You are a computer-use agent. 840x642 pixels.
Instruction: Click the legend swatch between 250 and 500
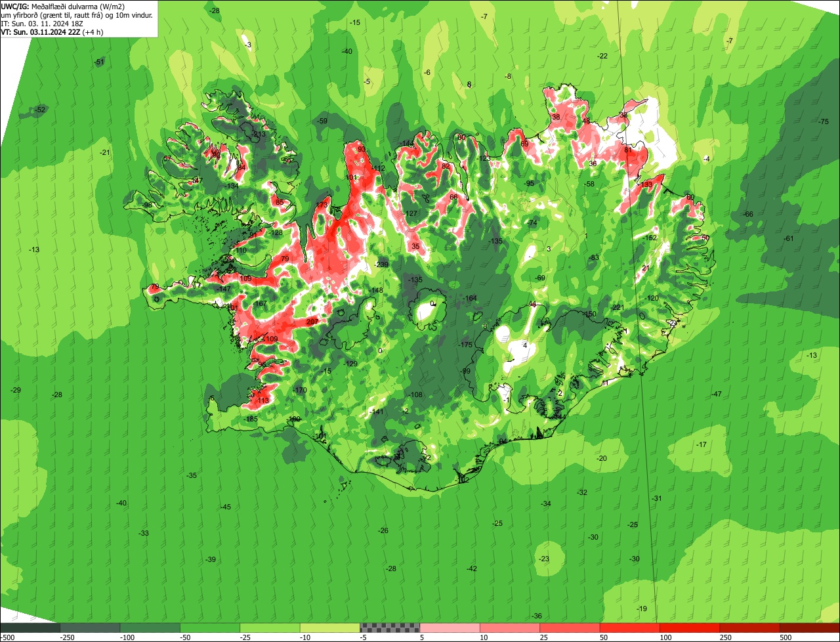click(749, 628)
